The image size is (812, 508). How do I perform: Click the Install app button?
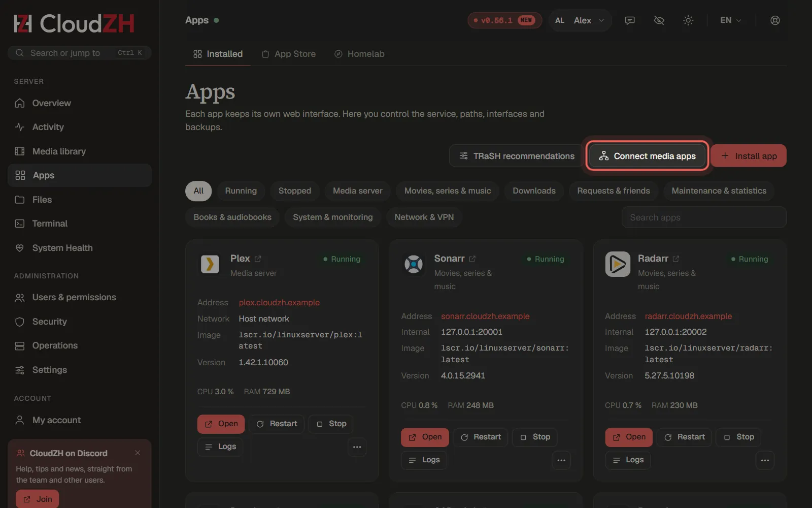[x=749, y=156]
